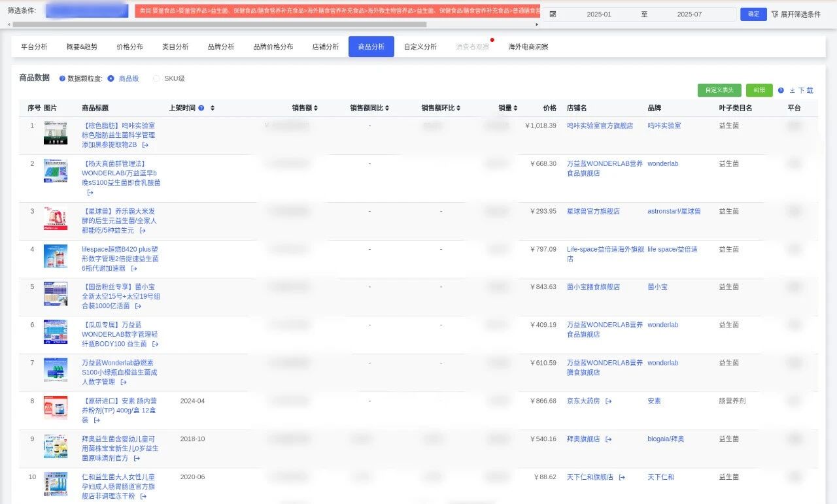Sort table by 销量 sort arrows

[515, 109]
